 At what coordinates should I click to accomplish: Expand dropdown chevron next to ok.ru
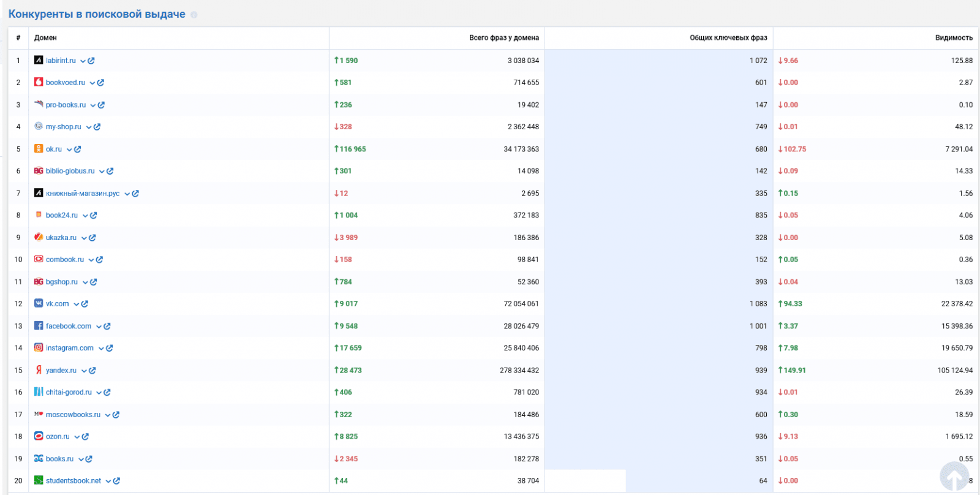pos(69,149)
